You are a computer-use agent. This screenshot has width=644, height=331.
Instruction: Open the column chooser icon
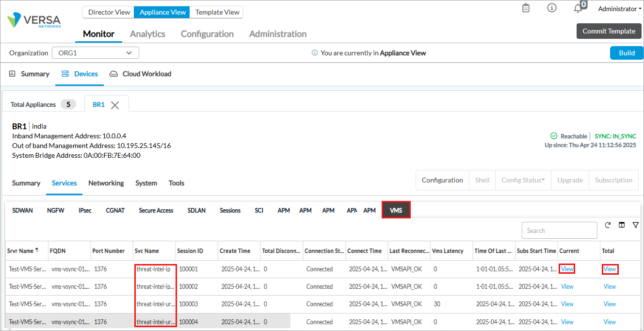[x=622, y=225]
